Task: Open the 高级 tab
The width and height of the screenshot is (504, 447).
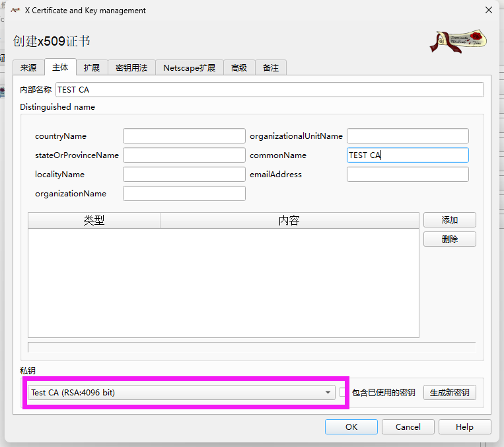Action: [x=239, y=67]
